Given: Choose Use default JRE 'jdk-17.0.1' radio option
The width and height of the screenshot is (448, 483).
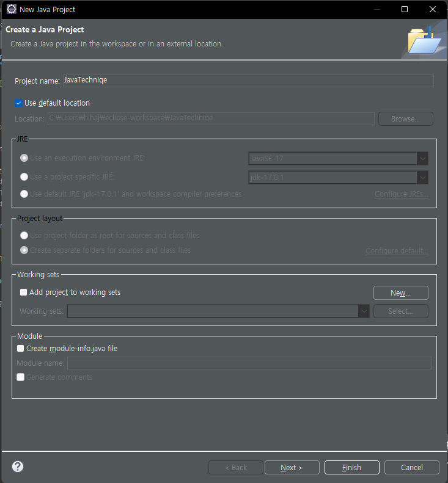Looking at the screenshot, I should (24, 194).
